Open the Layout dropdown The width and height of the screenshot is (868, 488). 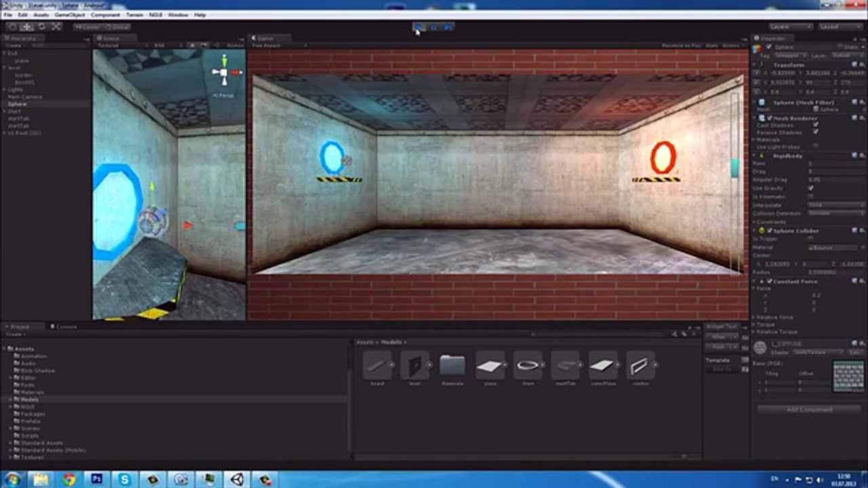pyautogui.click(x=840, y=27)
